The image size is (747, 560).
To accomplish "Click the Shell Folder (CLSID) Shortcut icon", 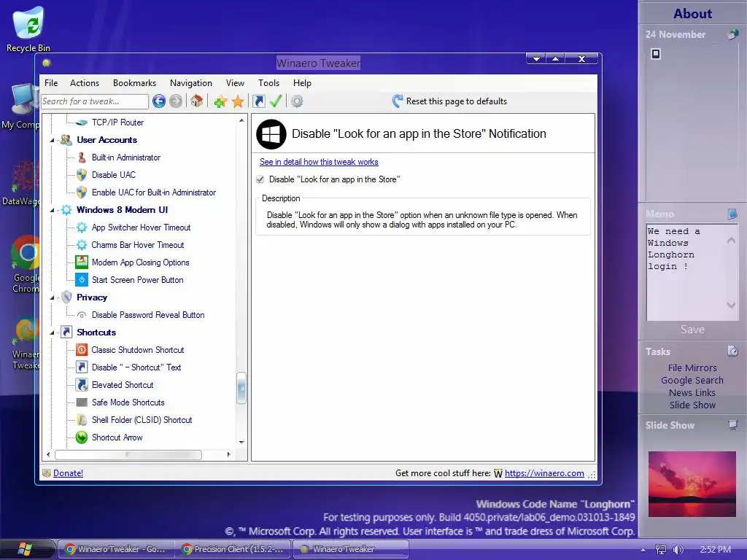I will pyautogui.click(x=82, y=420).
